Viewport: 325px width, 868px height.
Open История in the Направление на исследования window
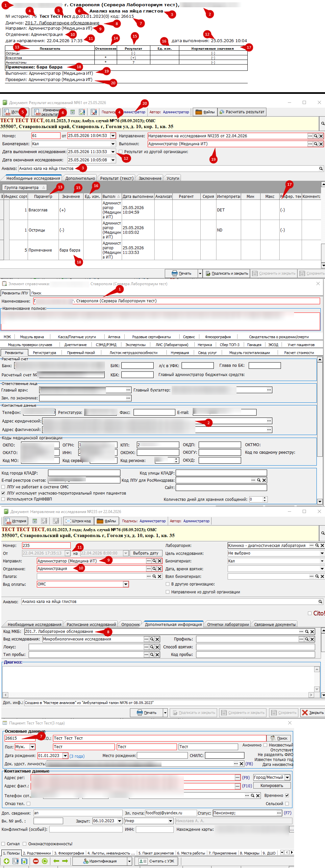click(15, 521)
